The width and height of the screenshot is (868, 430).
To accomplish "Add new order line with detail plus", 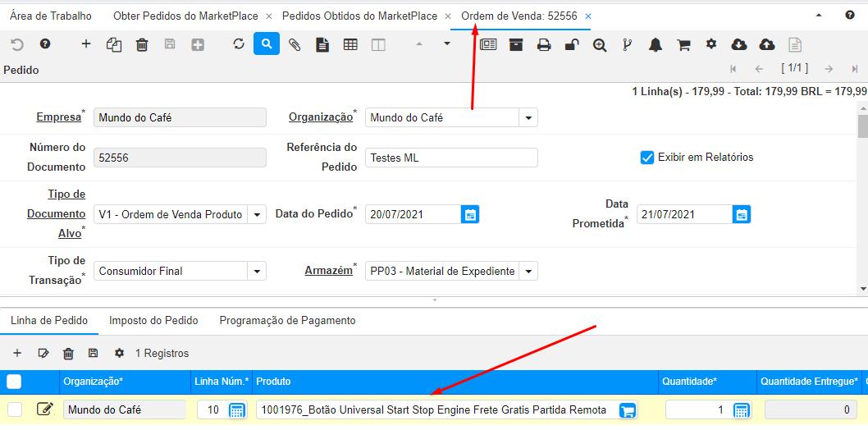I will point(17,353).
